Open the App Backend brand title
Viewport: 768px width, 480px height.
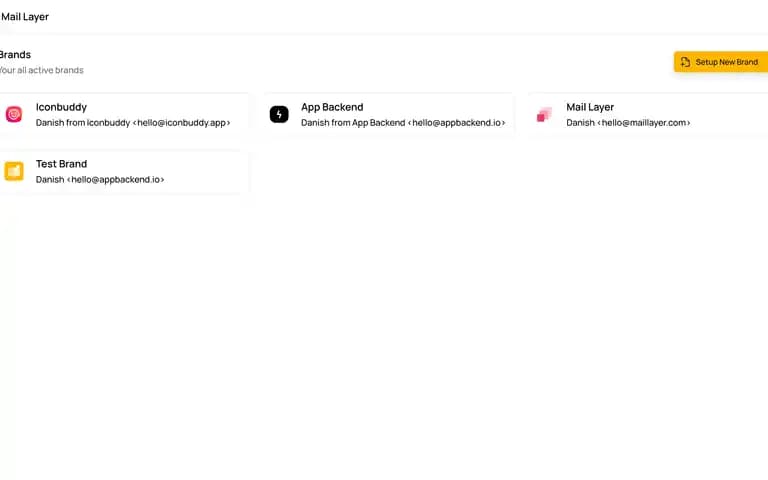coord(332,107)
